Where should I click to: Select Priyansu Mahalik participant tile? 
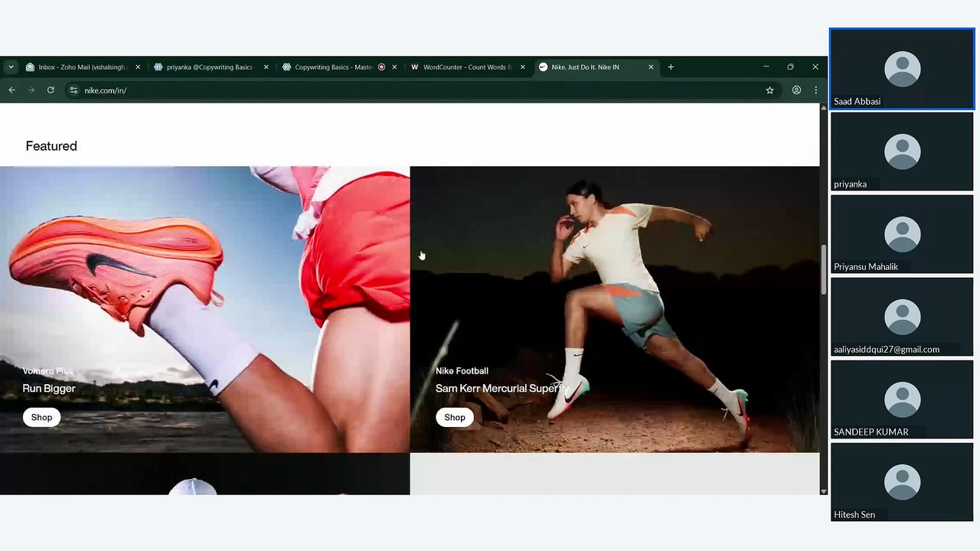[902, 234]
